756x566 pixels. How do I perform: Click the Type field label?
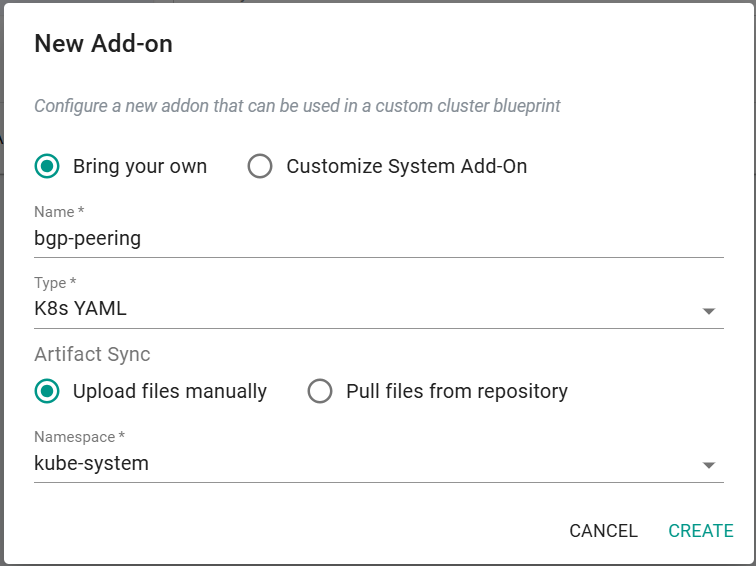(x=55, y=283)
